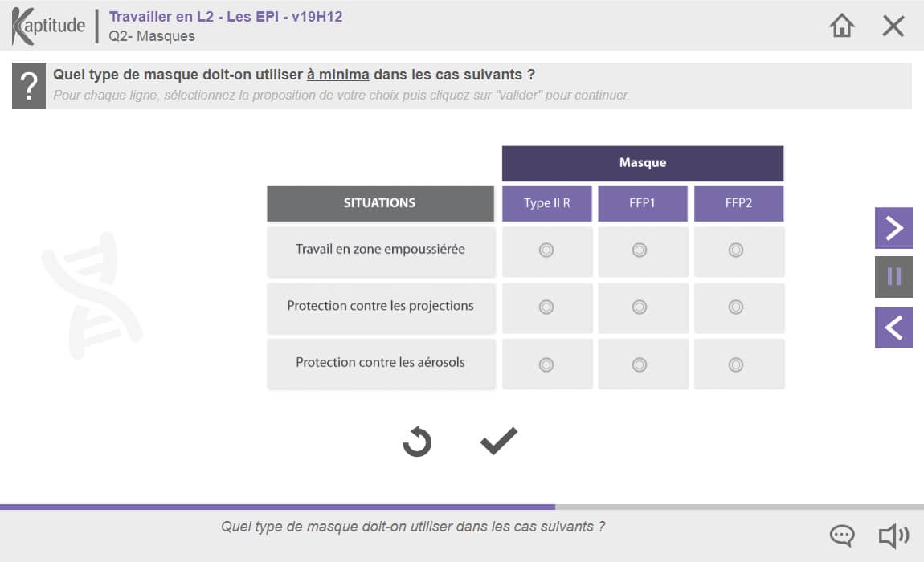The height and width of the screenshot is (562, 924).
Task: Go to next slide with right arrow
Action: pos(893,228)
